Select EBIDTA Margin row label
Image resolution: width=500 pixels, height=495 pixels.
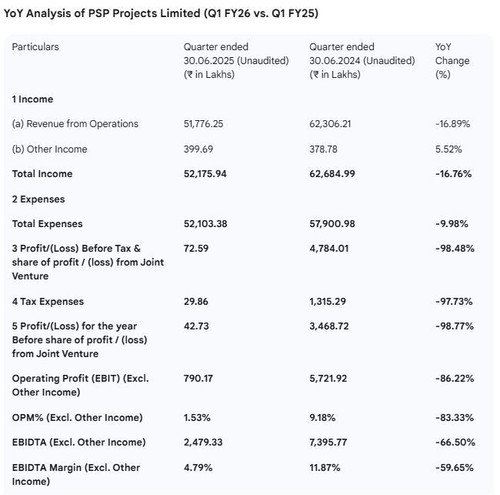click(x=76, y=474)
